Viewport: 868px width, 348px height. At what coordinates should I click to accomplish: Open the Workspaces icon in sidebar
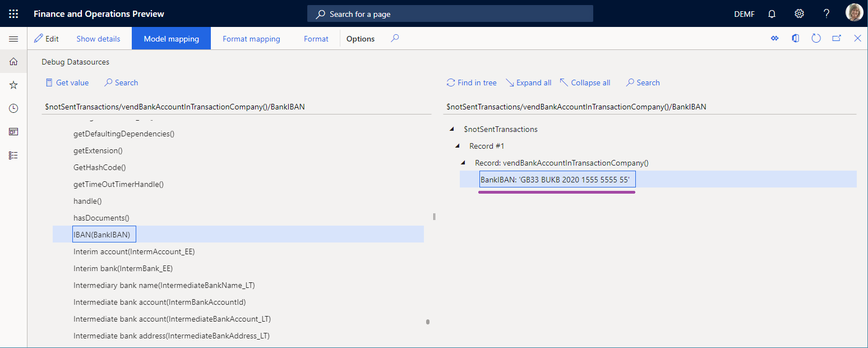(13, 132)
